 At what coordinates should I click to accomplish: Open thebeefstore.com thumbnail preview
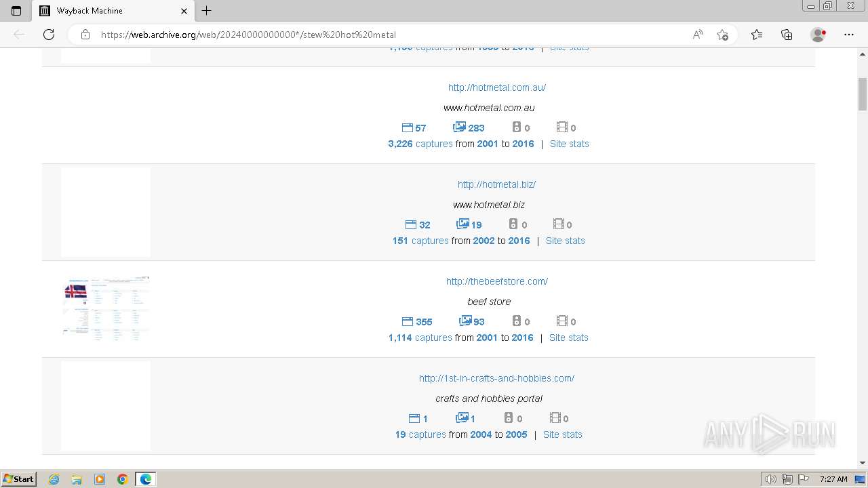coord(106,309)
